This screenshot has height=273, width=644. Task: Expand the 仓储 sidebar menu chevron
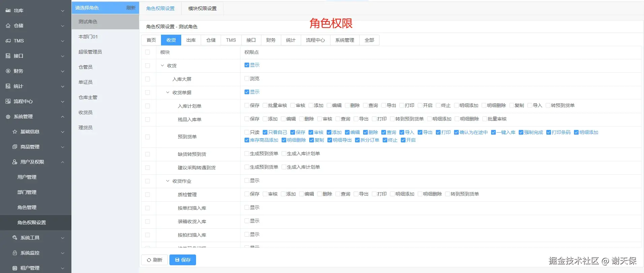pyautogui.click(x=63, y=26)
